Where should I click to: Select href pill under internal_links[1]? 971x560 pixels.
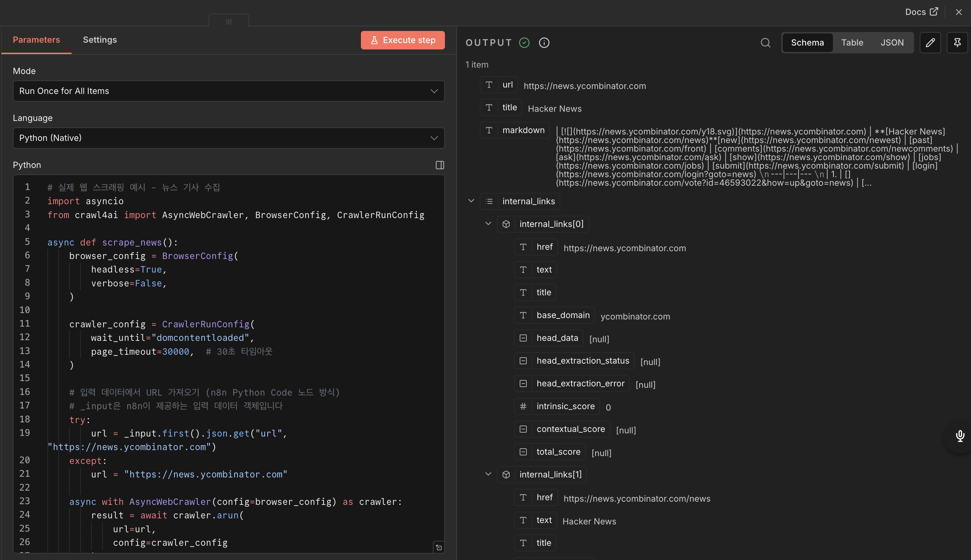tap(536, 497)
